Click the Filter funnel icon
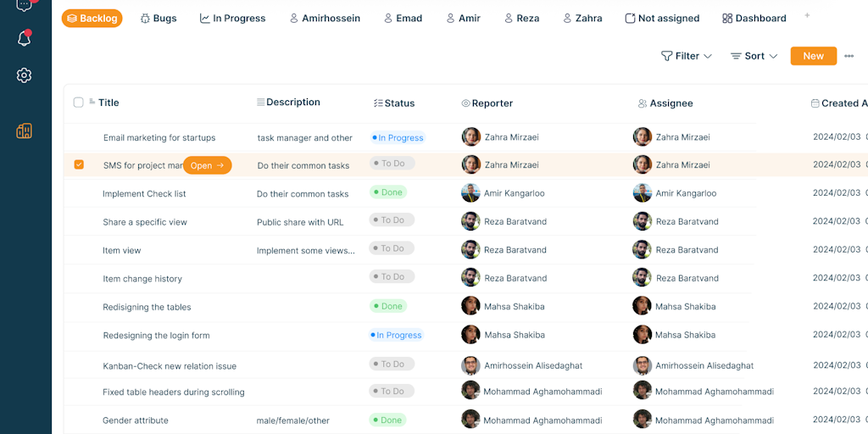This screenshot has height=434, width=868. [666, 56]
